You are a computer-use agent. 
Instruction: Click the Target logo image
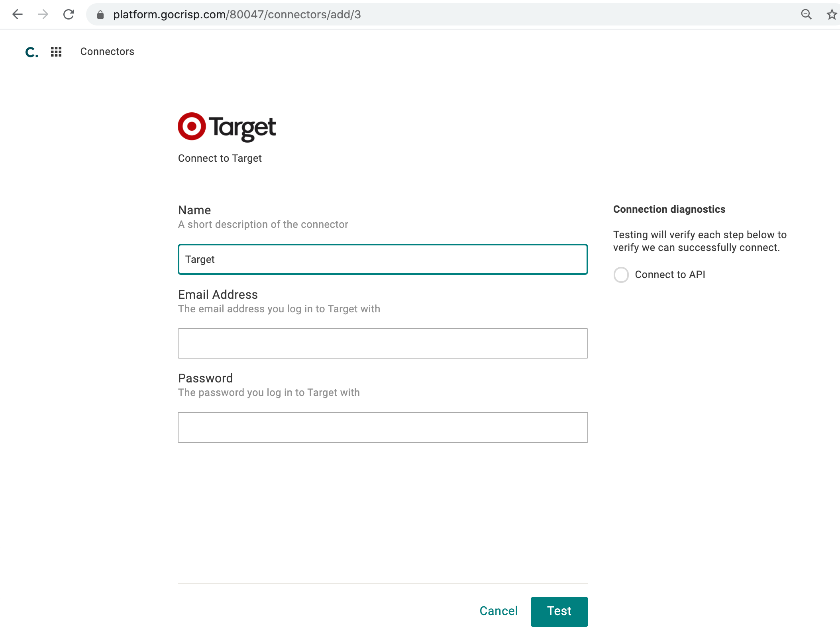[227, 127]
